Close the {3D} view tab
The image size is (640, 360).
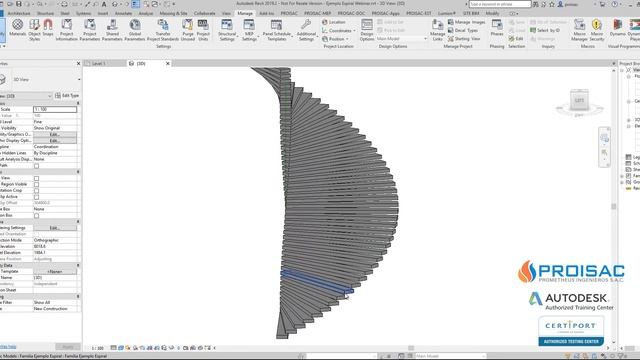[167, 64]
